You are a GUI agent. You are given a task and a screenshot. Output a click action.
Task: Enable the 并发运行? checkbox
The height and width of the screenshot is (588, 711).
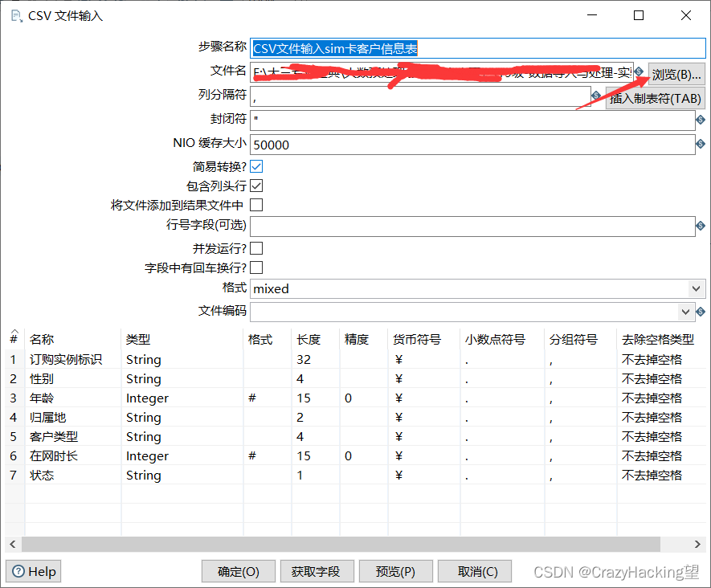coord(256,248)
